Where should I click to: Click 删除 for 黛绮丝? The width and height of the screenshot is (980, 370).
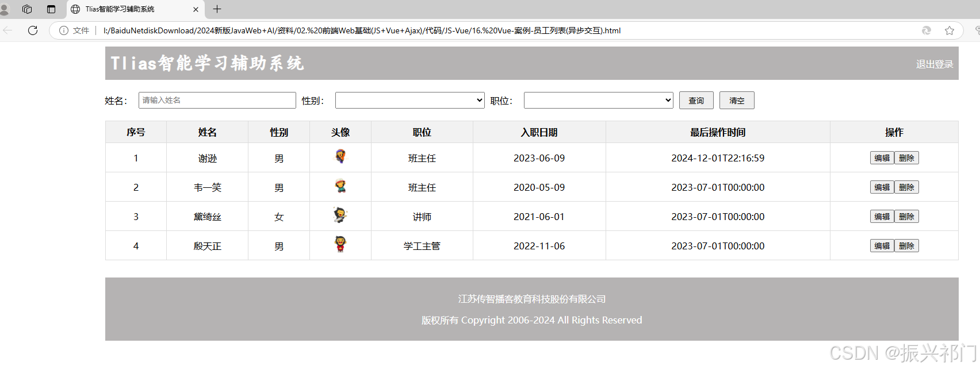(x=907, y=217)
